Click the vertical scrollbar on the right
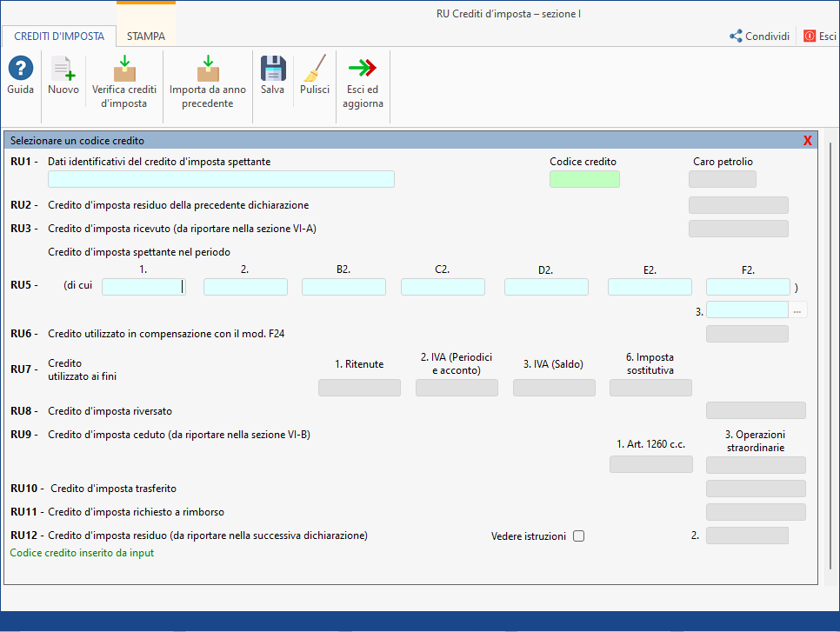 (831, 356)
